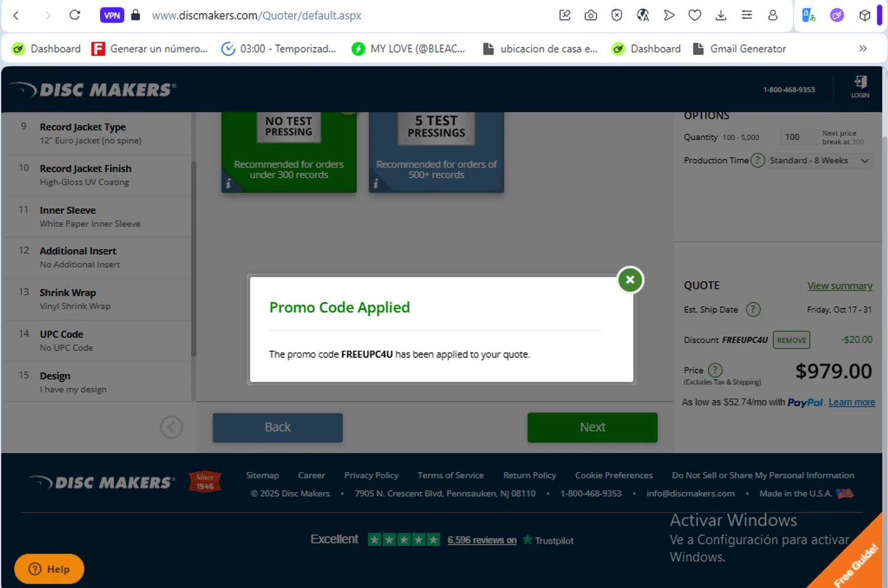Open the downloads icon in toolbar
This screenshot has height=588, width=888.
pos(720,15)
